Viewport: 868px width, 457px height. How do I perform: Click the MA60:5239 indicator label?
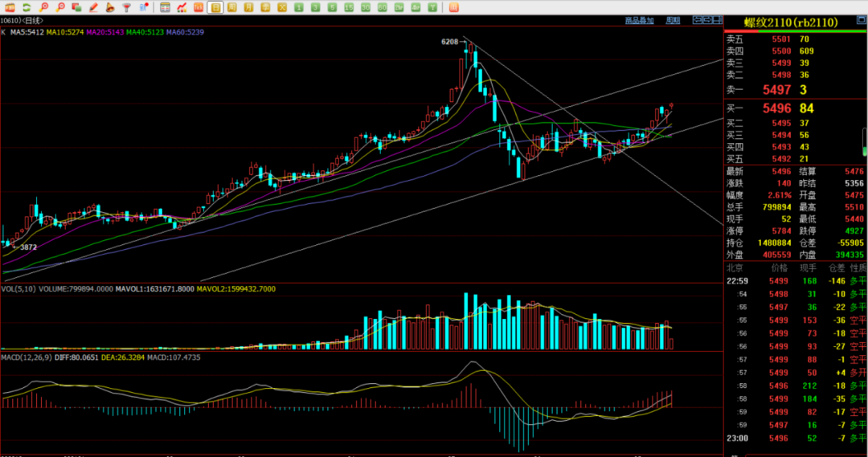(185, 32)
